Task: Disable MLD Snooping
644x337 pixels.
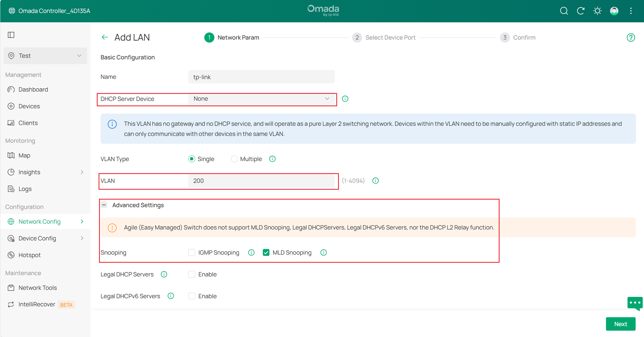Action: pyautogui.click(x=266, y=253)
